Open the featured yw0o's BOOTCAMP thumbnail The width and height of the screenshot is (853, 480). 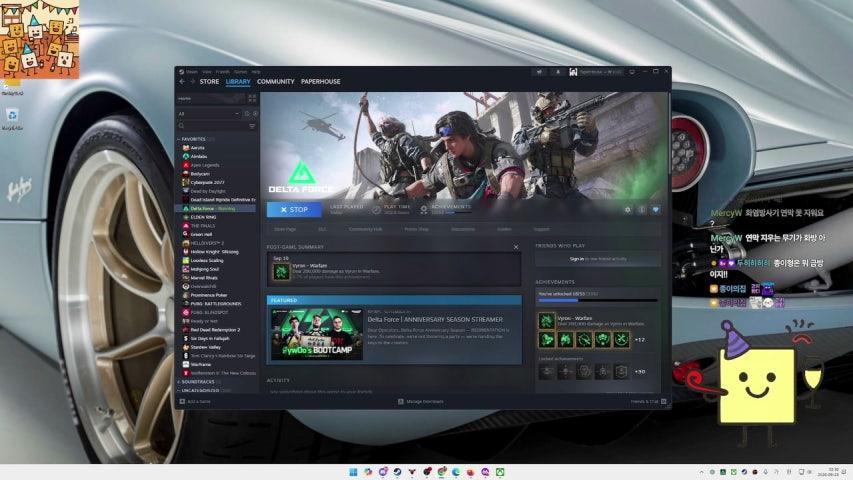(317, 334)
